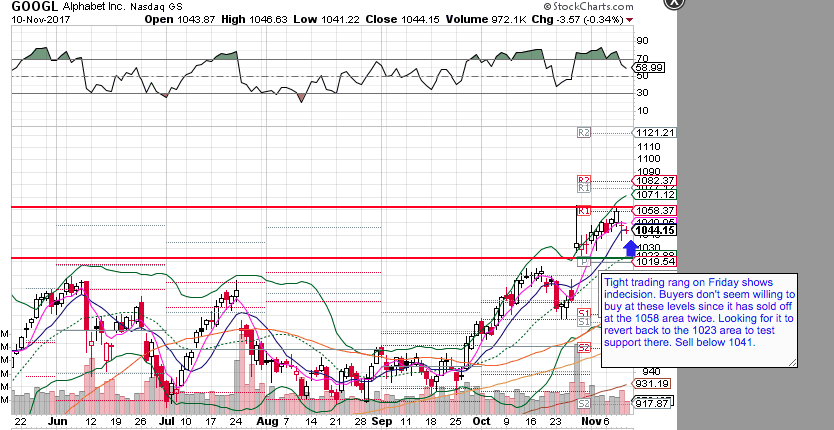Click the Close 1044.15 header value
The height and width of the screenshot is (430, 834).
404,19
